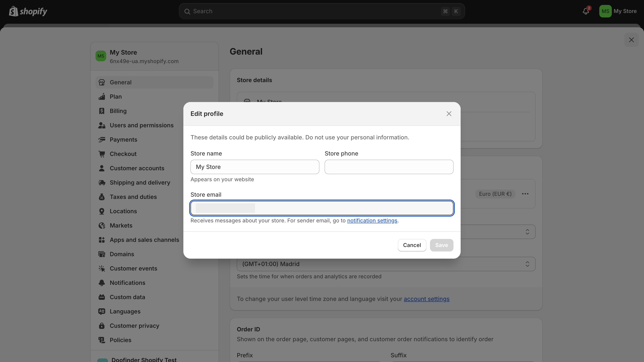Close the Edit profile dialog
Image resolution: width=644 pixels, height=362 pixels.
(449, 114)
